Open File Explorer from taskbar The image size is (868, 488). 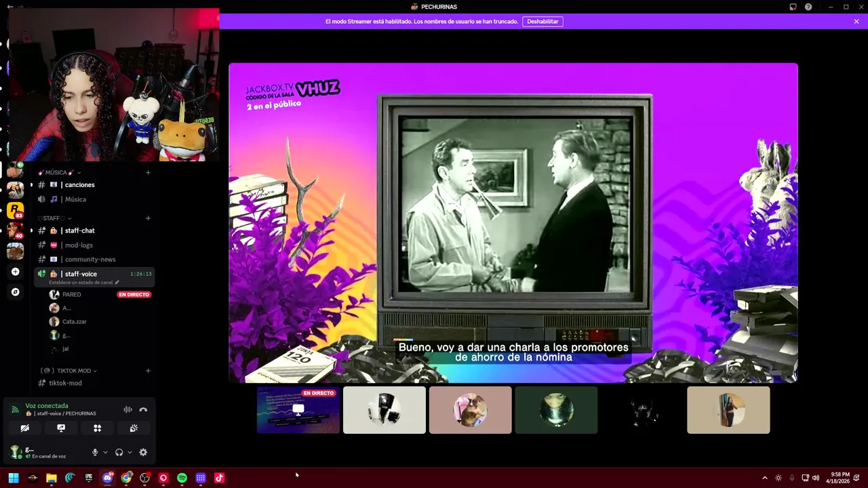point(52,478)
